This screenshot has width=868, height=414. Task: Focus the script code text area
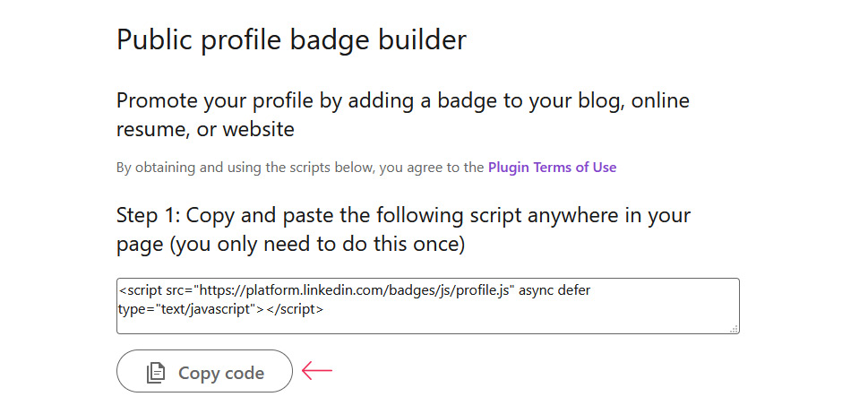point(428,306)
